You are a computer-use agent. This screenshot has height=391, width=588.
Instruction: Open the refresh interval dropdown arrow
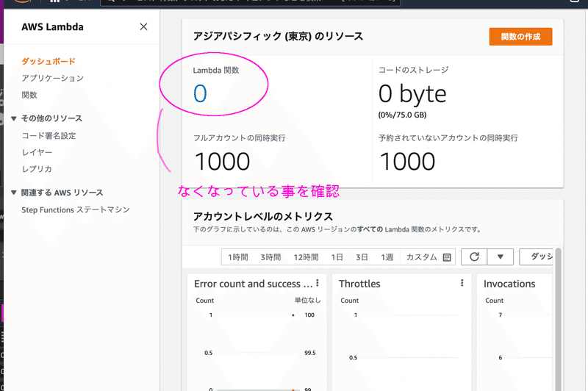[501, 257]
